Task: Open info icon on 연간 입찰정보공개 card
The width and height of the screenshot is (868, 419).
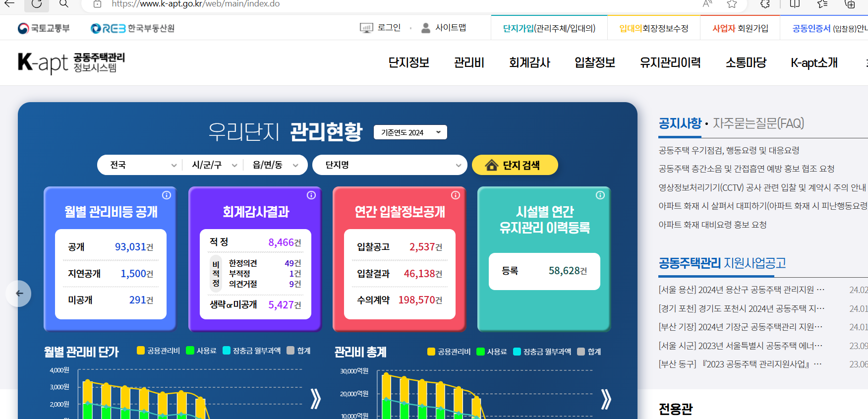Action: 456,195
